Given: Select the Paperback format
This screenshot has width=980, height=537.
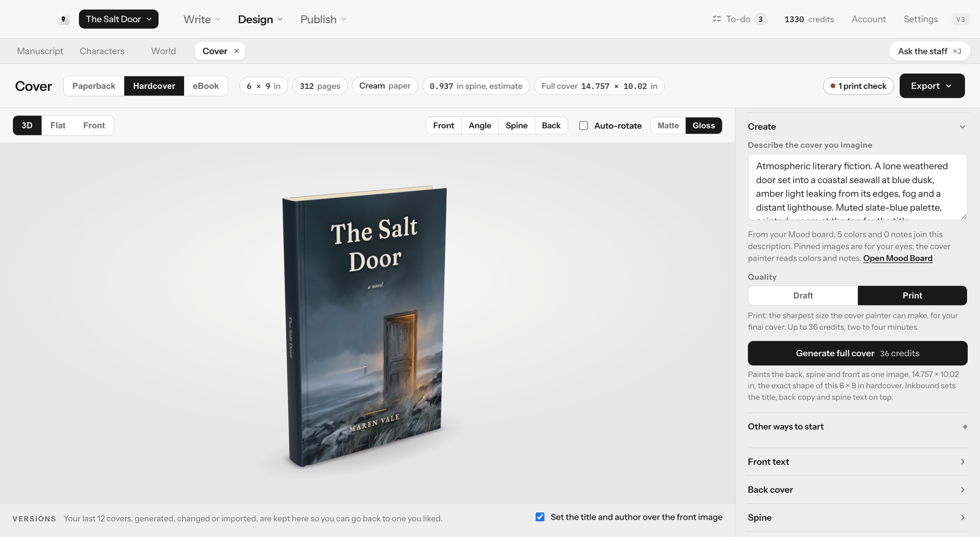Looking at the screenshot, I should point(94,86).
